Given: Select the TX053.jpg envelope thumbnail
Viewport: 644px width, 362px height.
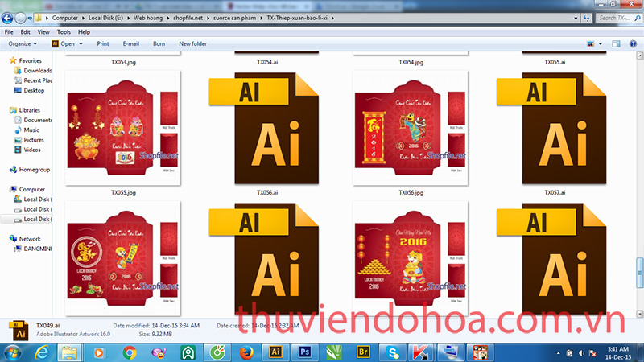Looking at the screenshot, I should point(123,53).
